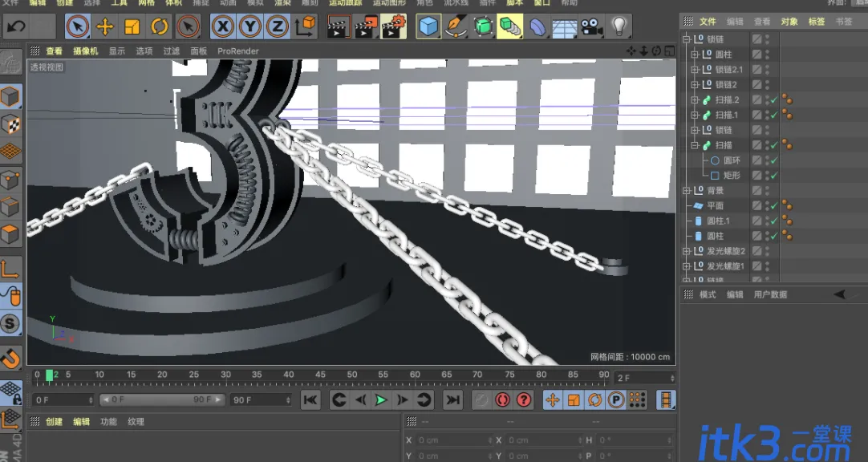
Task: Toggle the Z axis lock
Action: [x=278, y=26]
